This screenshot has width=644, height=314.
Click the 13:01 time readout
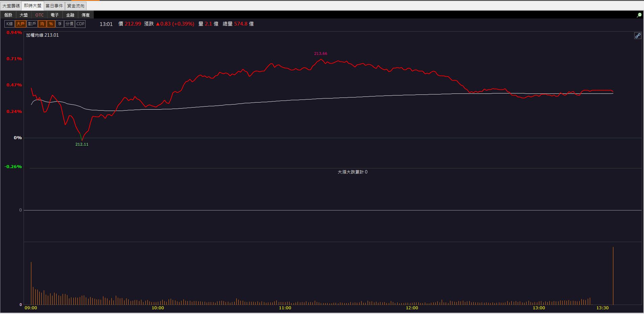click(x=106, y=24)
